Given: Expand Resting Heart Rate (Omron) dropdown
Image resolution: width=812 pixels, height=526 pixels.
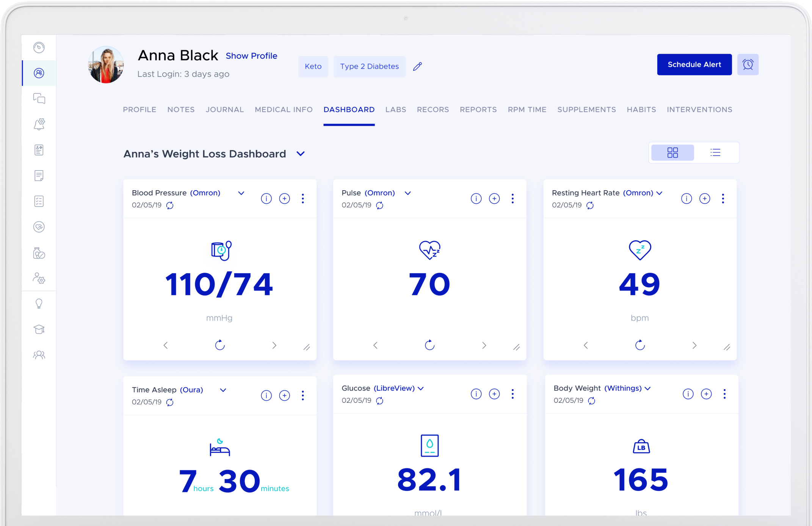Looking at the screenshot, I should click(x=659, y=193).
